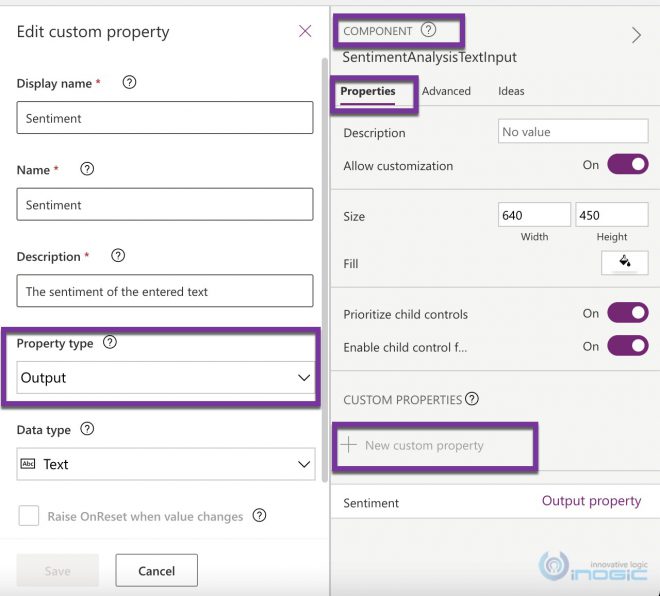This screenshot has width=660, height=596.
Task: Open help icon beside Description label
Action: [x=118, y=255]
